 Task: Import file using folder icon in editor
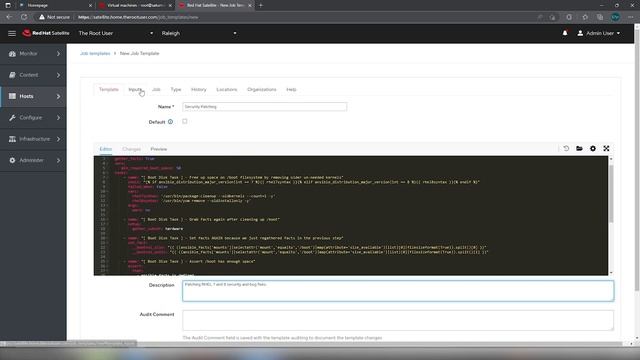pos(579,148)
